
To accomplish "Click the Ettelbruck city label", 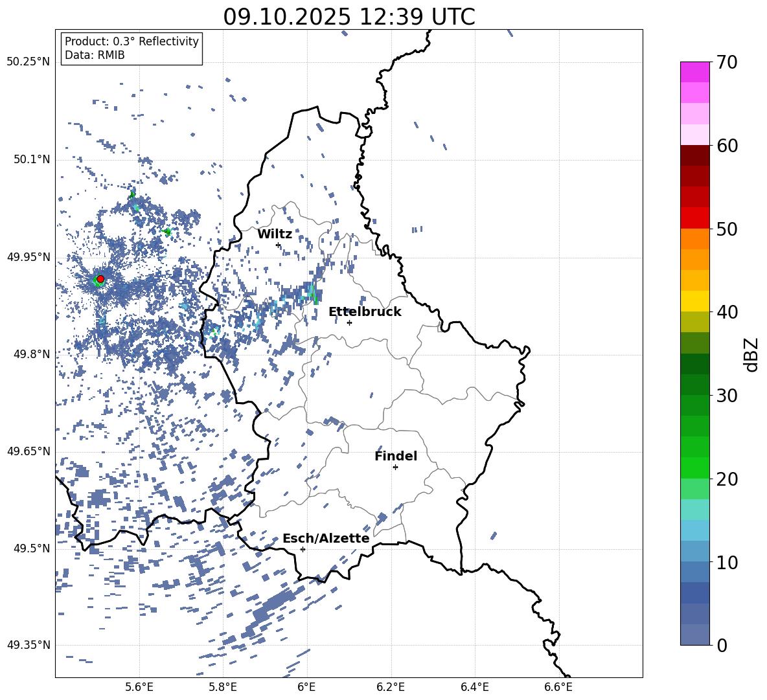I will click(x=365, y=312).
